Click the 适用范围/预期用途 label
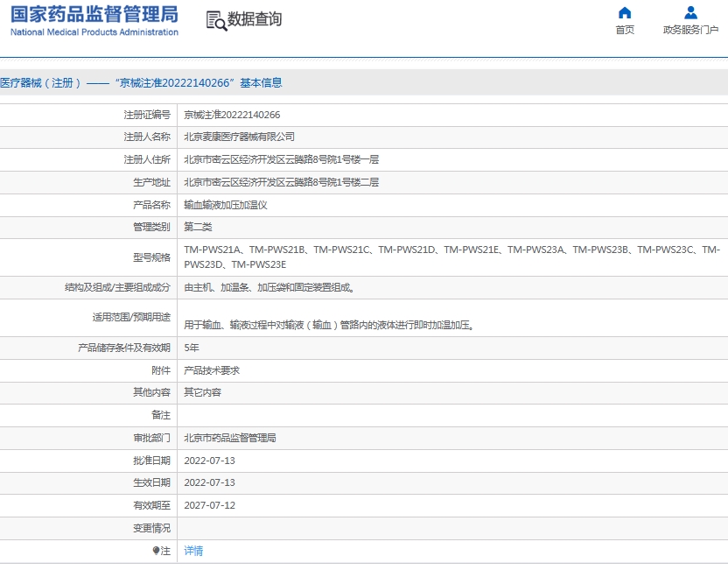 pyautogui.click(x=131, y=317)
